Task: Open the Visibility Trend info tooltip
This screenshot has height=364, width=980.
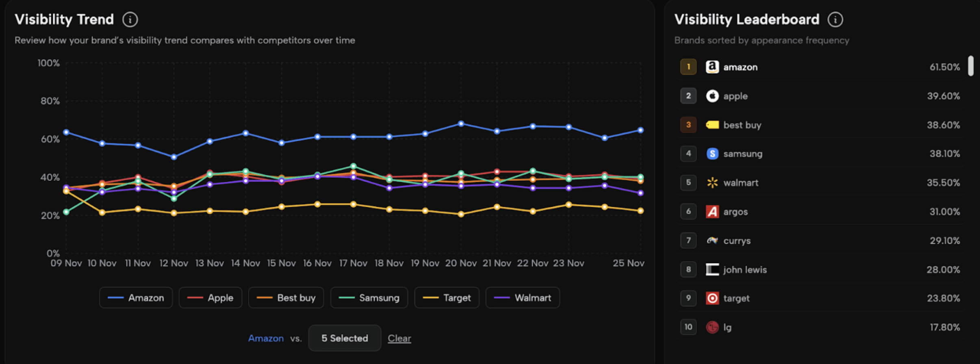Action: click(x=130, y=19)
